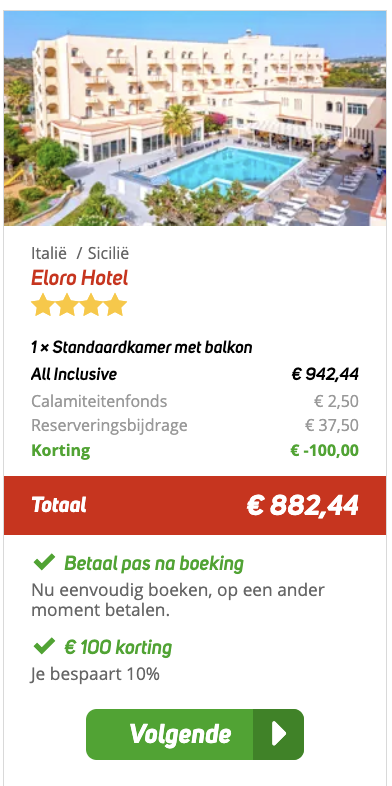
Task: Click the Reserveringsbijdrage fee label
Action: 109,426
